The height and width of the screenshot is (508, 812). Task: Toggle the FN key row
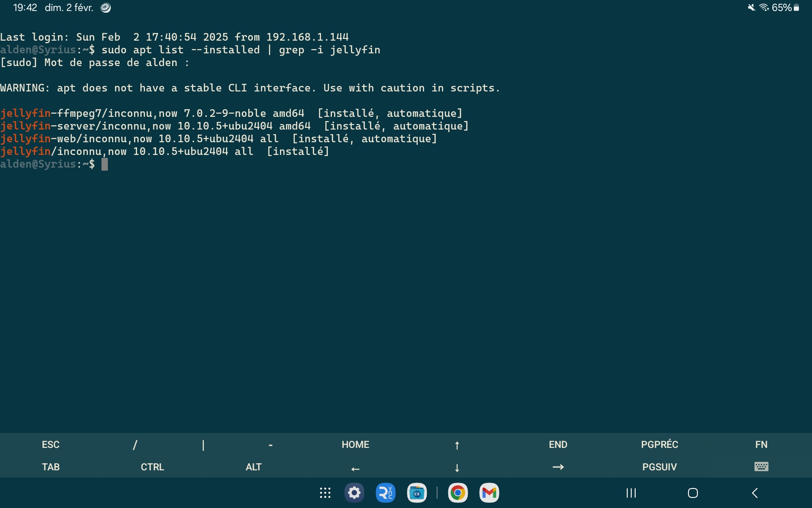point(761,444)
